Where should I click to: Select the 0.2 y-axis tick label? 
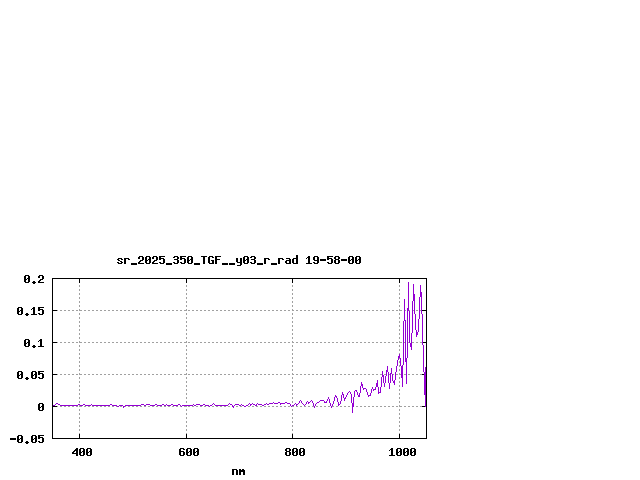click(x=34, y=279)
